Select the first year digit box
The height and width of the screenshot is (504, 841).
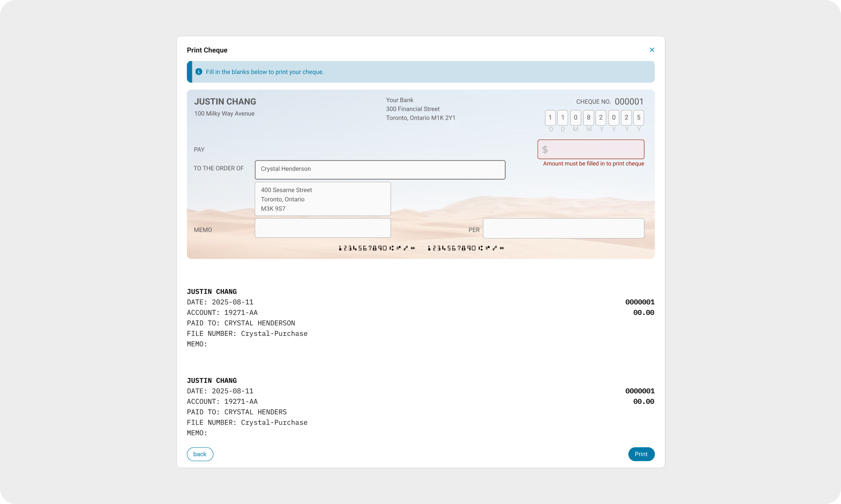click(601, 118)
